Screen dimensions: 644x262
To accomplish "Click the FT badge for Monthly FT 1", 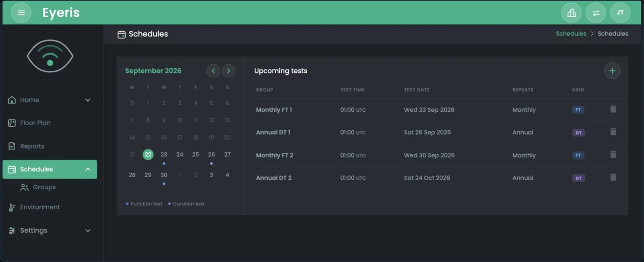I will 578,110.
